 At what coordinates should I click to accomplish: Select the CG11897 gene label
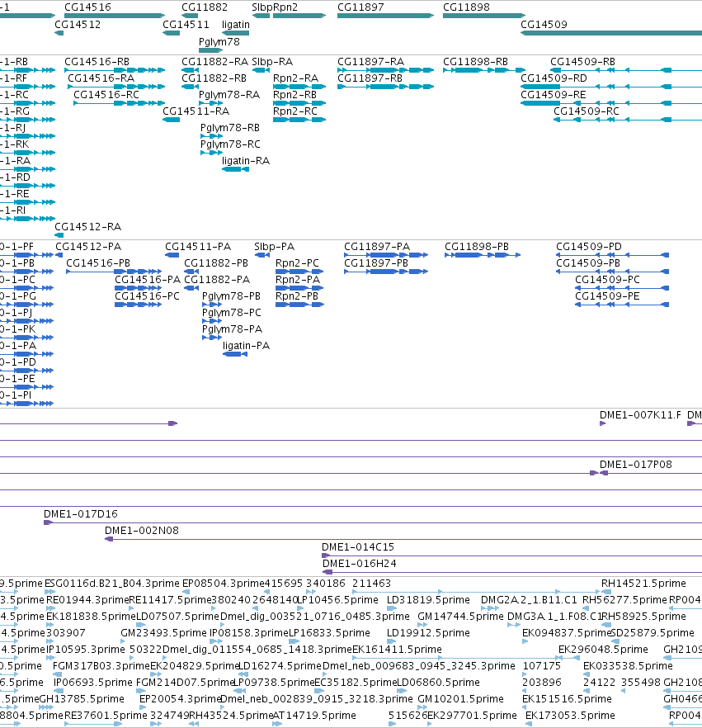[x=360, y=7]
